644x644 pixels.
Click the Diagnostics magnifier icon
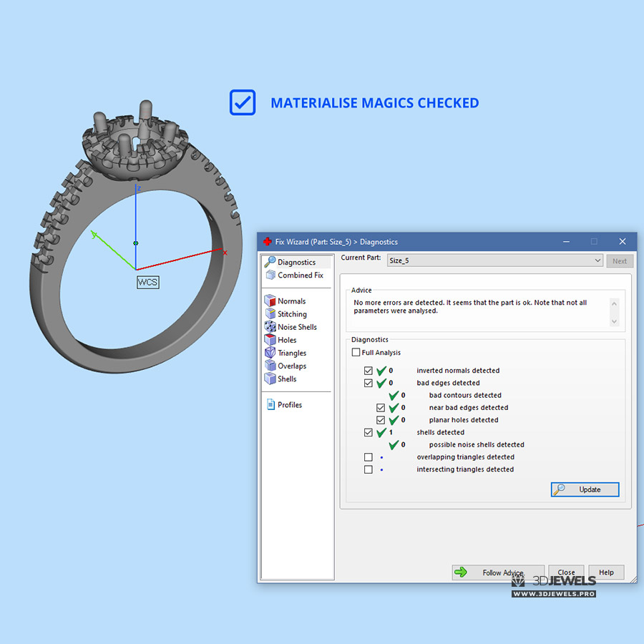pos(270,262)
